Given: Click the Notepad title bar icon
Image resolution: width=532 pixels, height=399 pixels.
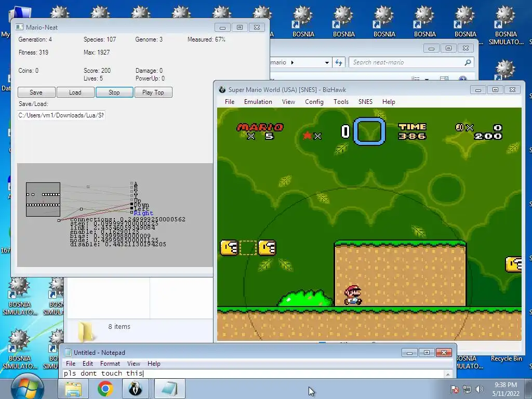Looking at the screenshot, I should (68, 353).
